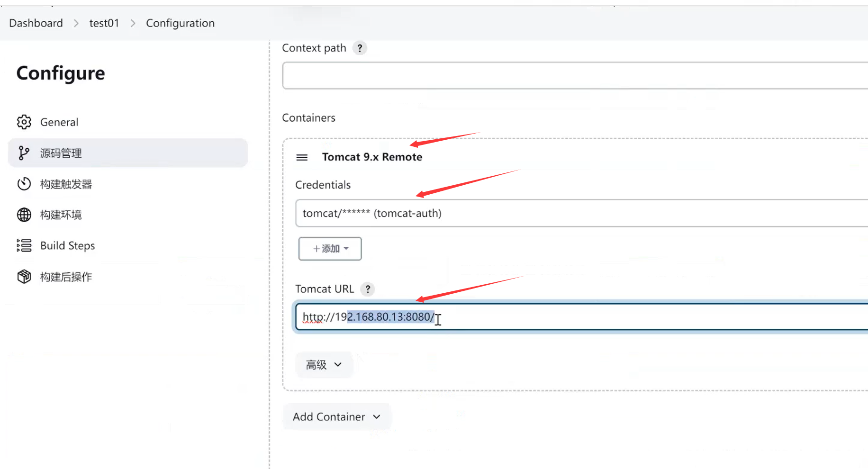Click the help icon beside Context path
This screenshot has height=469, width=868.
click(x=360, y=48)
